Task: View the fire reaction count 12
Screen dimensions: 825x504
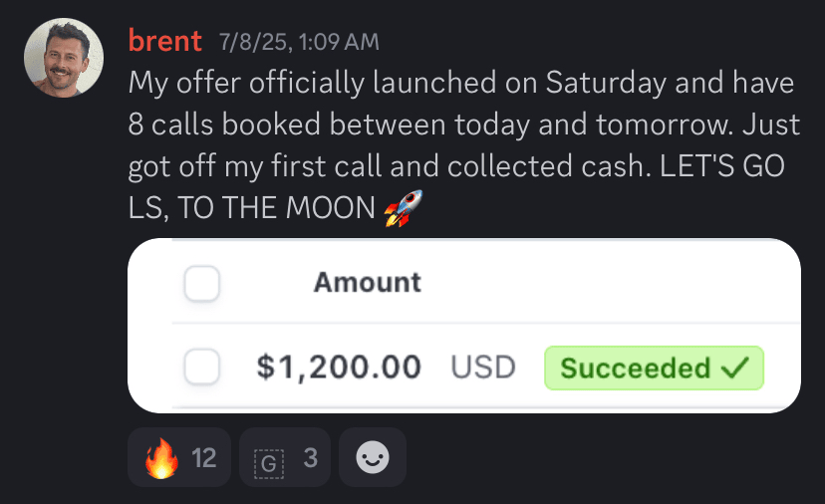Action: [x=204, y=458]
